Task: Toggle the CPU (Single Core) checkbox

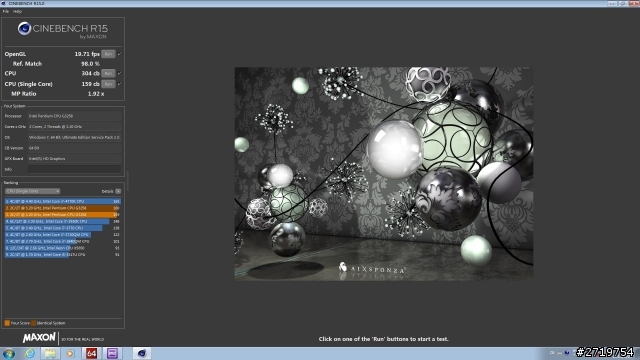Action: (x=119, y=84)
